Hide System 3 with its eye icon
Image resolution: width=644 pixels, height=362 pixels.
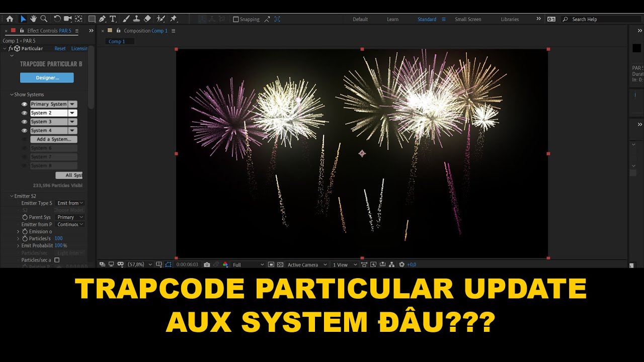[24, 122]
